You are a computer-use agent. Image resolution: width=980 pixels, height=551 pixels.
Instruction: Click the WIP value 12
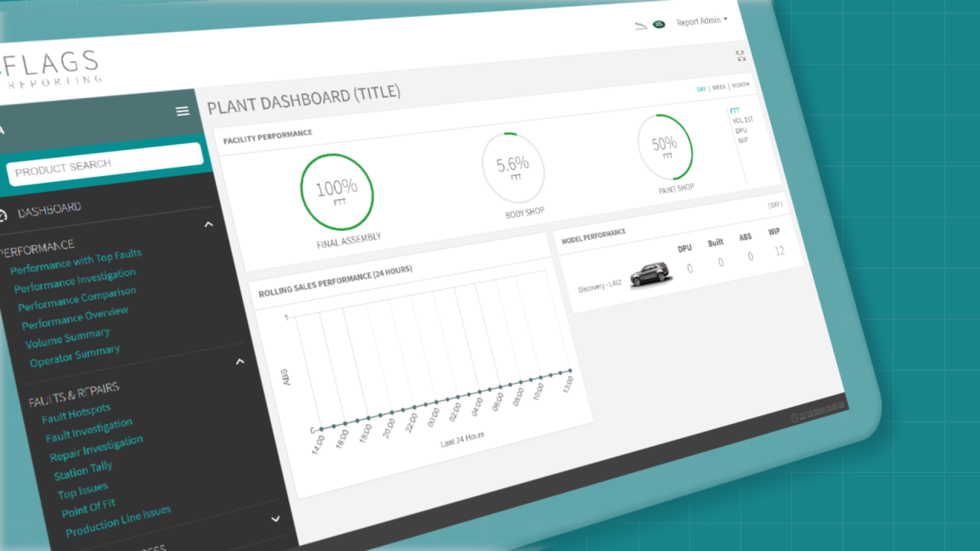779,251
